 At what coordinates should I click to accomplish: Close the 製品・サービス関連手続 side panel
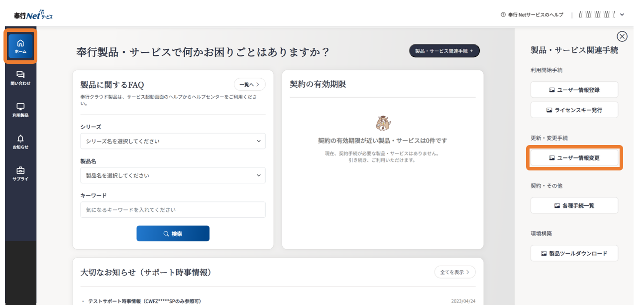(x=622, y=36)
